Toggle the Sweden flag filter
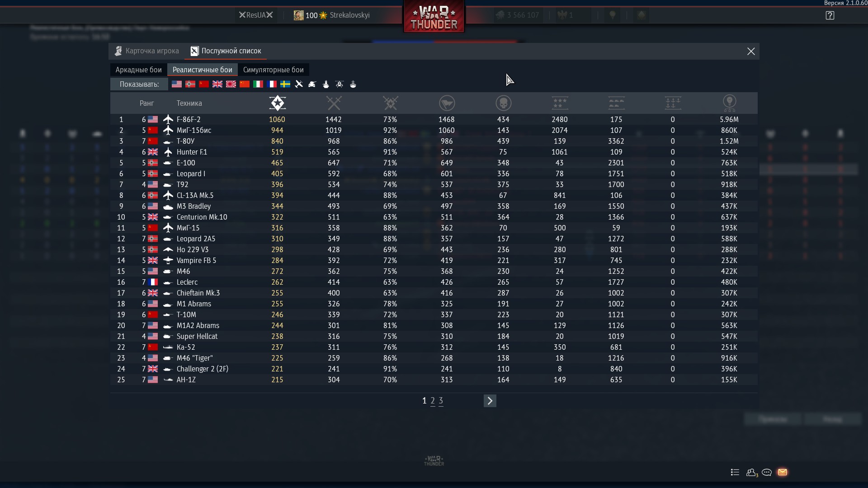Screen dimensions: 868x488 click(285, 84)
